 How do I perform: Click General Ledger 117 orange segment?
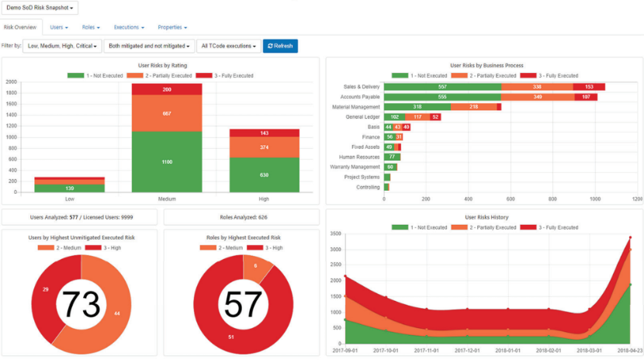click(x=417, y=117)
